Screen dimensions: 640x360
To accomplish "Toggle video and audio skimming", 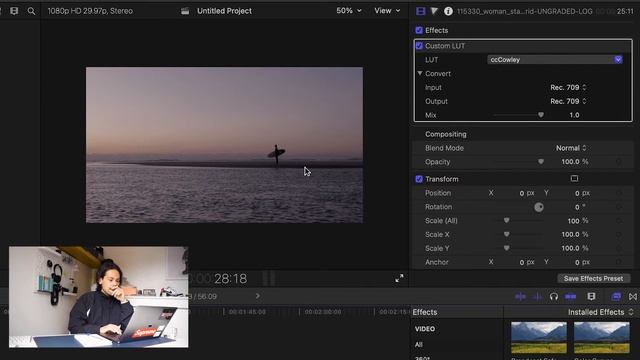I will coord(520,297).
